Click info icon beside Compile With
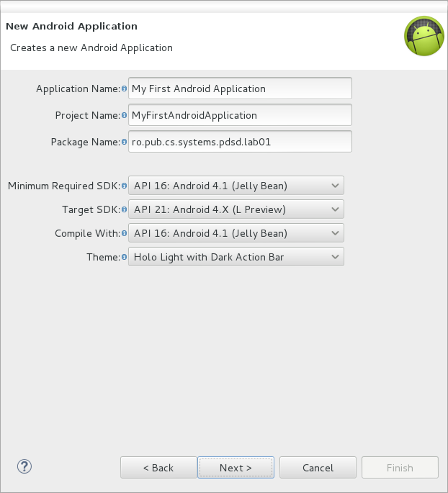The height and width of the screenshot is (493, 448). point(125,233)
